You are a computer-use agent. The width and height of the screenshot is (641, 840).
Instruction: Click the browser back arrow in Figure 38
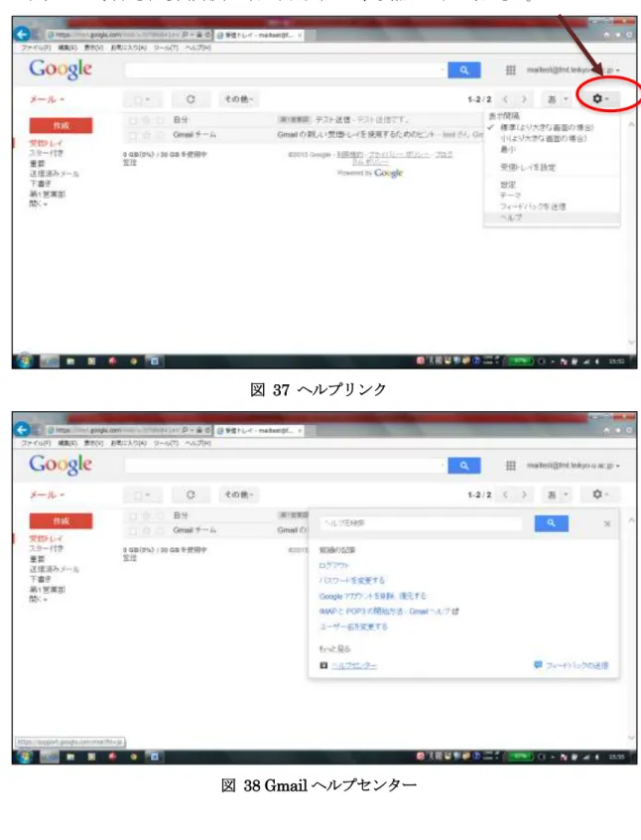22,430
